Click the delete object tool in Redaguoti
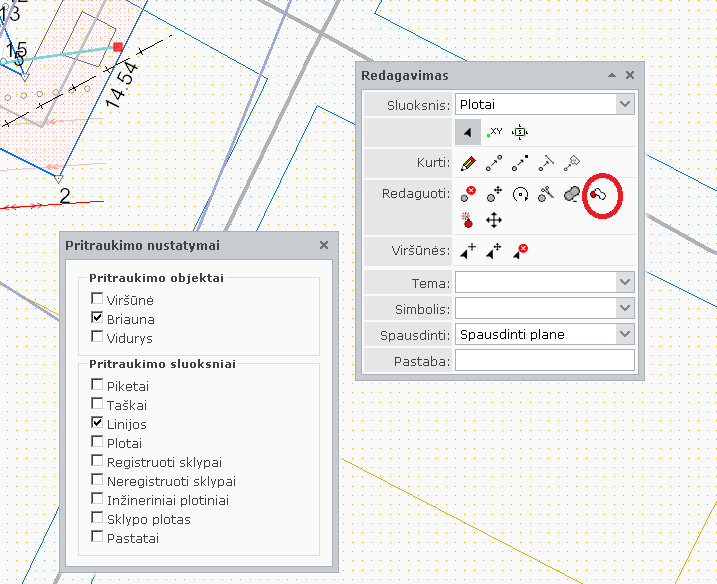Screen dimensions: 717x584 (468, 194)
